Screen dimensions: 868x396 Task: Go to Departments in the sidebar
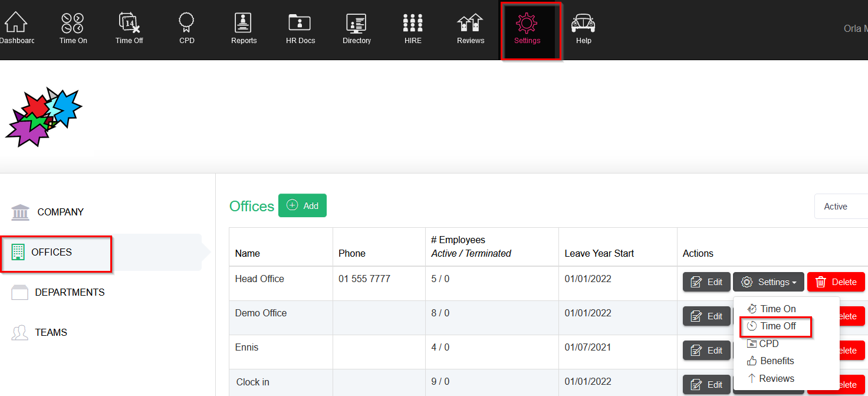point(69,292)
